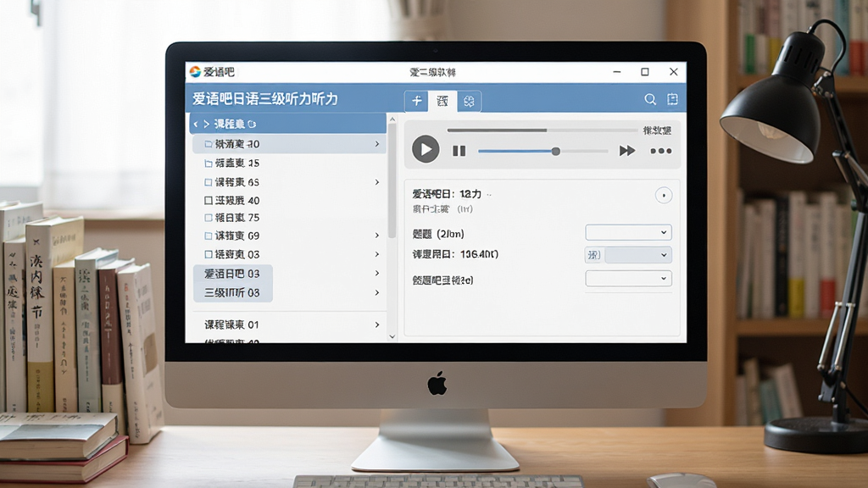868x488 pixels.
Task: Click the course list scrollbar thumb
Action: 392,181
